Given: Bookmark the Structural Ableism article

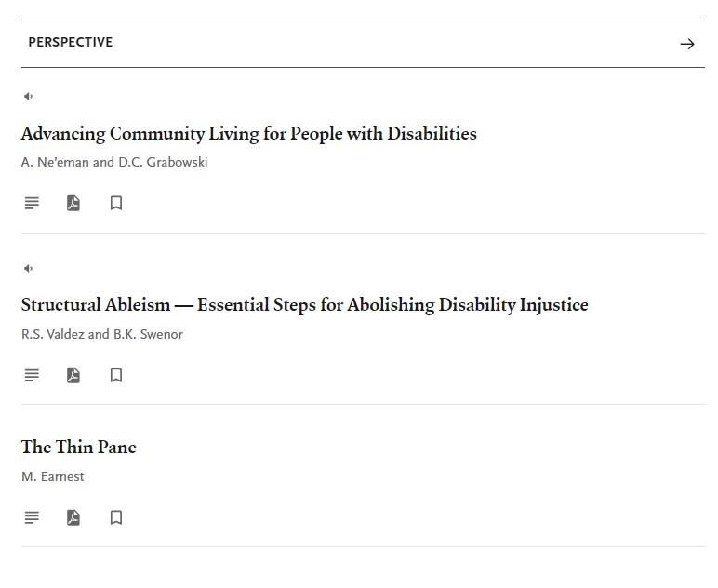Looking at the screenshot, I should [x=116, y=375].
